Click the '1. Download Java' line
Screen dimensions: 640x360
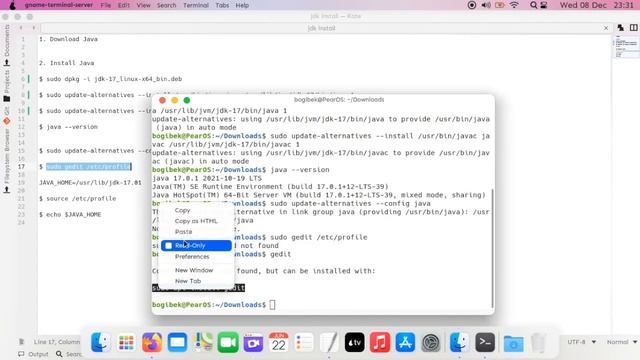(x=69, y=39)
